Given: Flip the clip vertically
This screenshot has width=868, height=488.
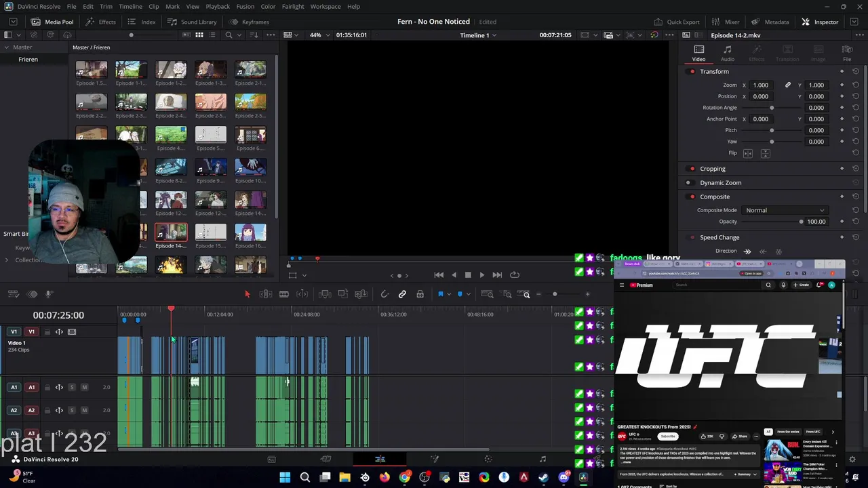Looking at the screenshot, I should click(x=765, y=154).
